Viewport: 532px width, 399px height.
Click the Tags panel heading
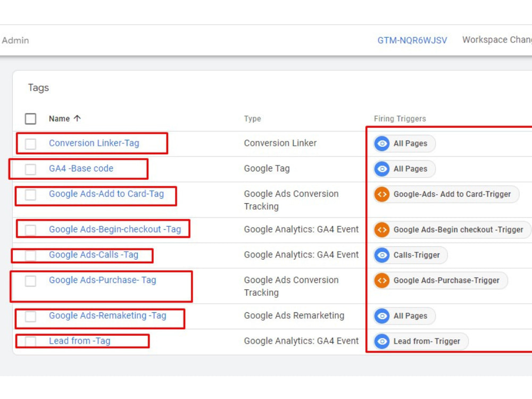(38, 88)
